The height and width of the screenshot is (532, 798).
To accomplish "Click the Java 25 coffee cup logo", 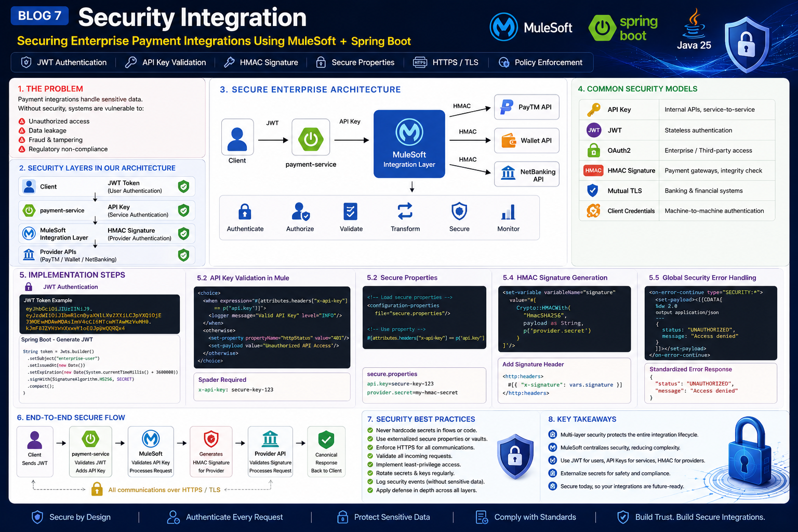I will [694, 24].
